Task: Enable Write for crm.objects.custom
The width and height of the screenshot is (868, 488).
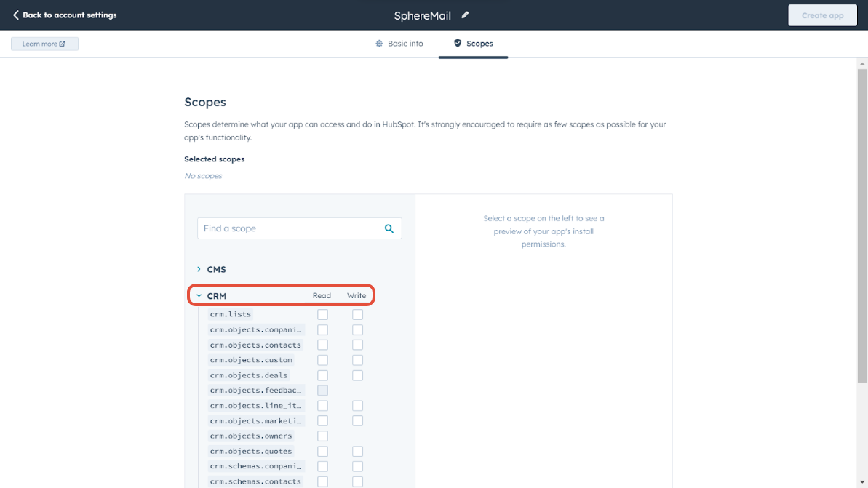Action: pos(358,360)
